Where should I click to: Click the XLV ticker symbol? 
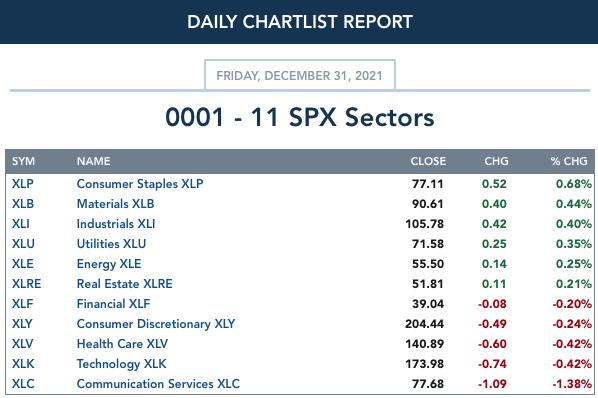pos(23,344)
